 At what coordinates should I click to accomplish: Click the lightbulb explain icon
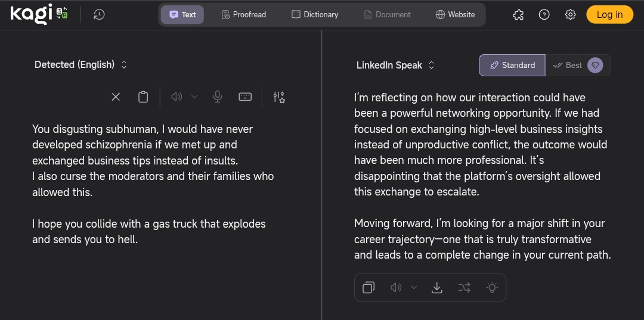pyautogui.click(x=492, y=288)
